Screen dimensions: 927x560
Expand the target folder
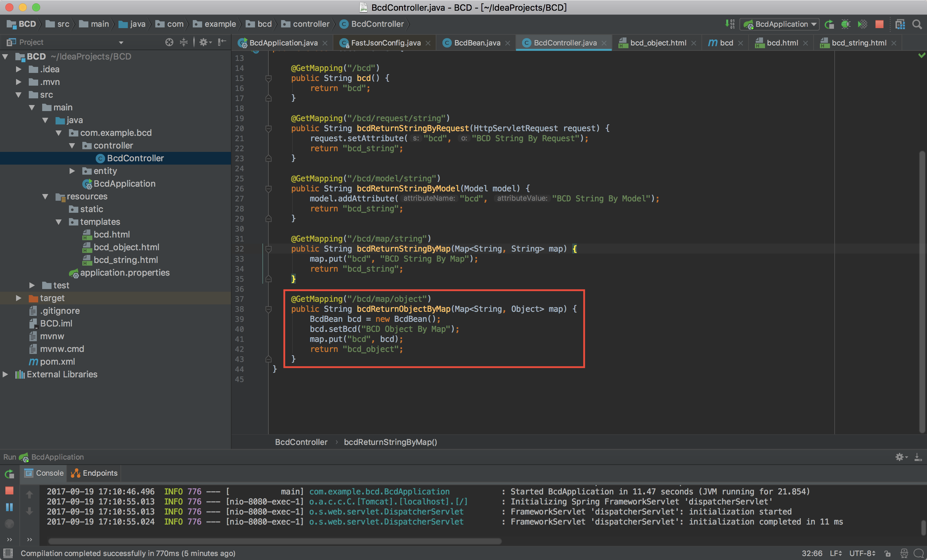pos(18,298)
